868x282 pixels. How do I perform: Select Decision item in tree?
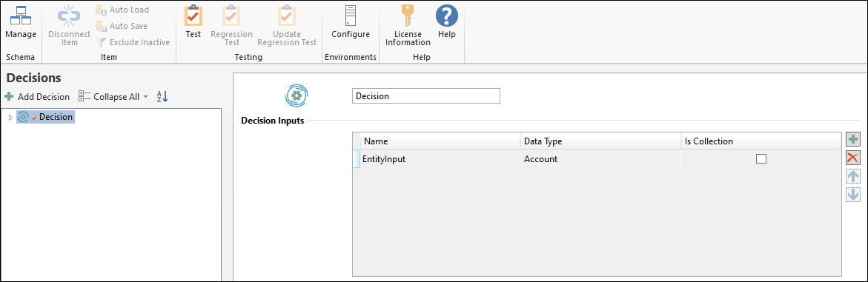click(45, 117)
